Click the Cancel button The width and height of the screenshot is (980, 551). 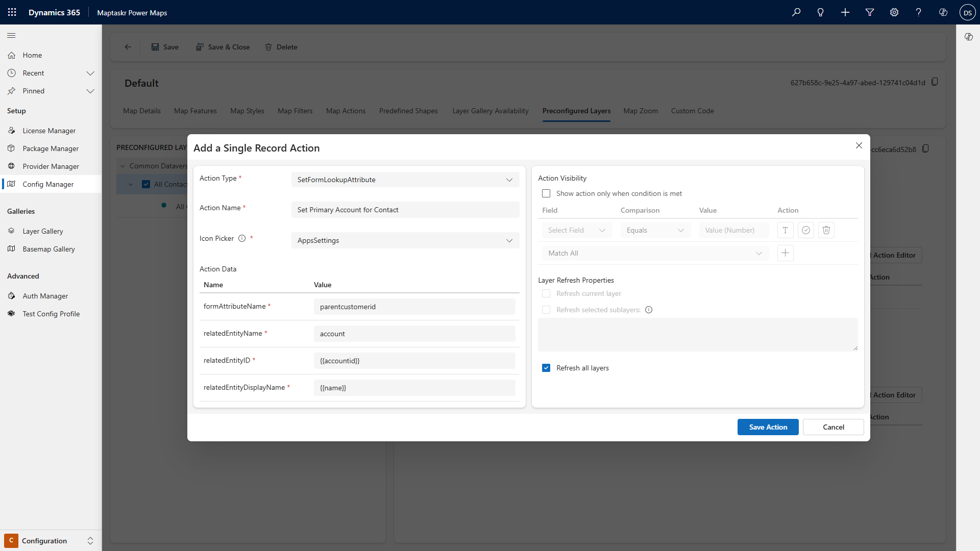[832, 427]
